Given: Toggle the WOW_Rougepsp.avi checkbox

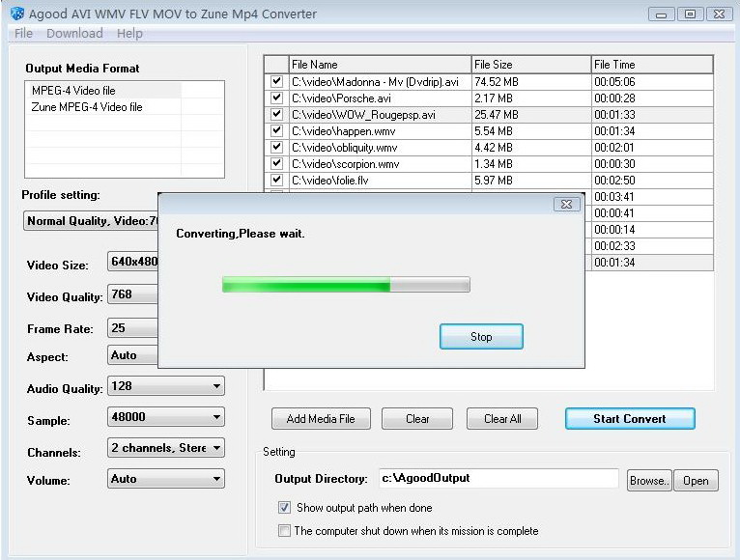Looking at the screenshot, I should point(276,115).
